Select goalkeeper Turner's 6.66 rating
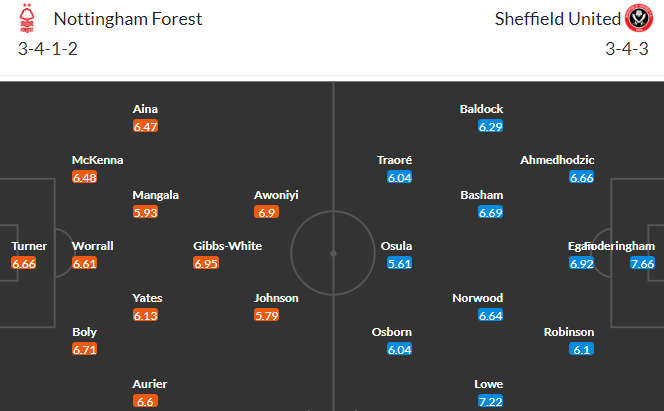664x411 pixels. click(x=24, y=263)
